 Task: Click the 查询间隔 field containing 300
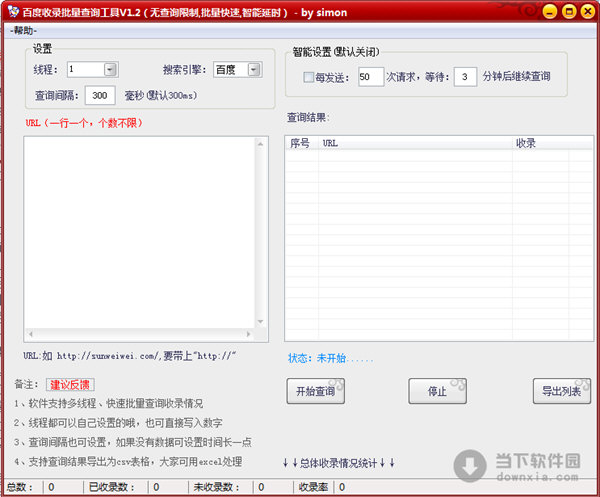pos(100,95)
